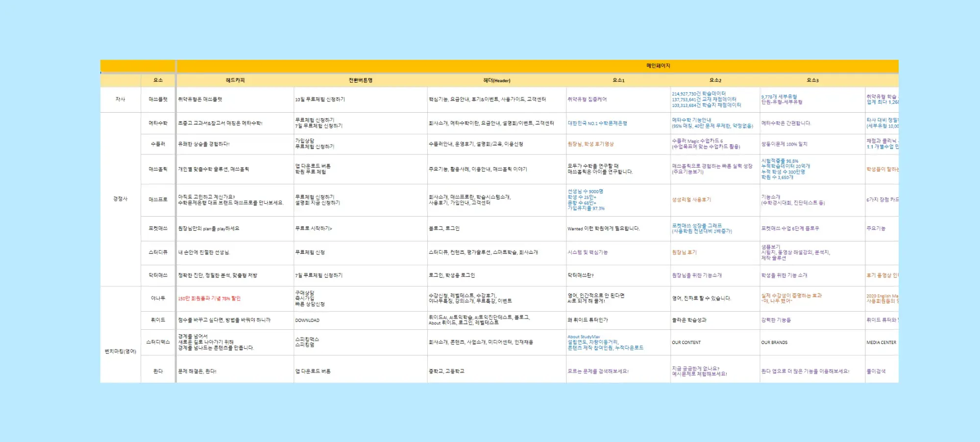Select the '매쓰플랫' row label cell
Viewport: 980px width, 442px height.
point(158,99)
